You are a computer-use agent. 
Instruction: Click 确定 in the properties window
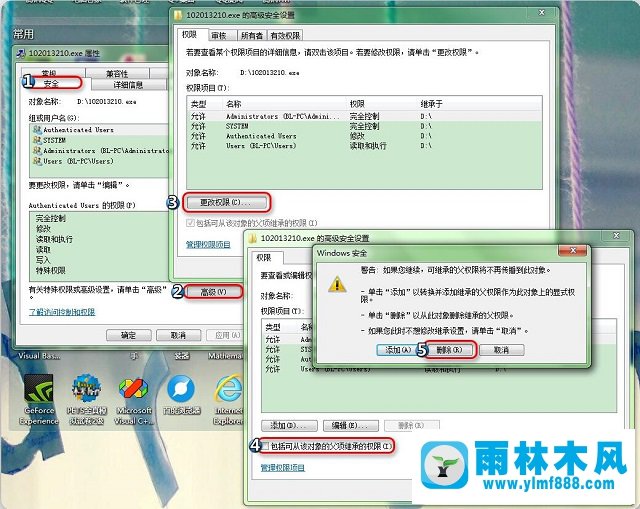click(129, 335)
